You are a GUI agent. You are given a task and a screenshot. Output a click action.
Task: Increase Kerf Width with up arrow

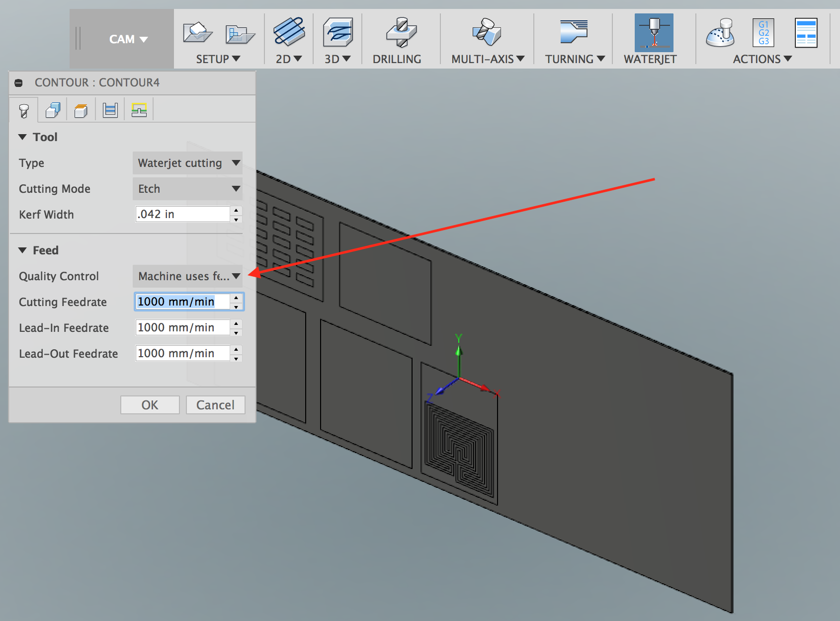237,210
